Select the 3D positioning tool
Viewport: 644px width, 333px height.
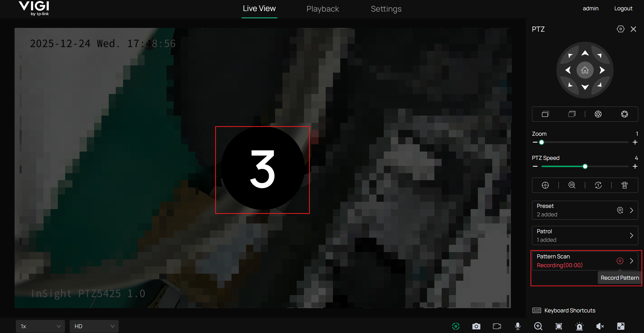(572, 185)
